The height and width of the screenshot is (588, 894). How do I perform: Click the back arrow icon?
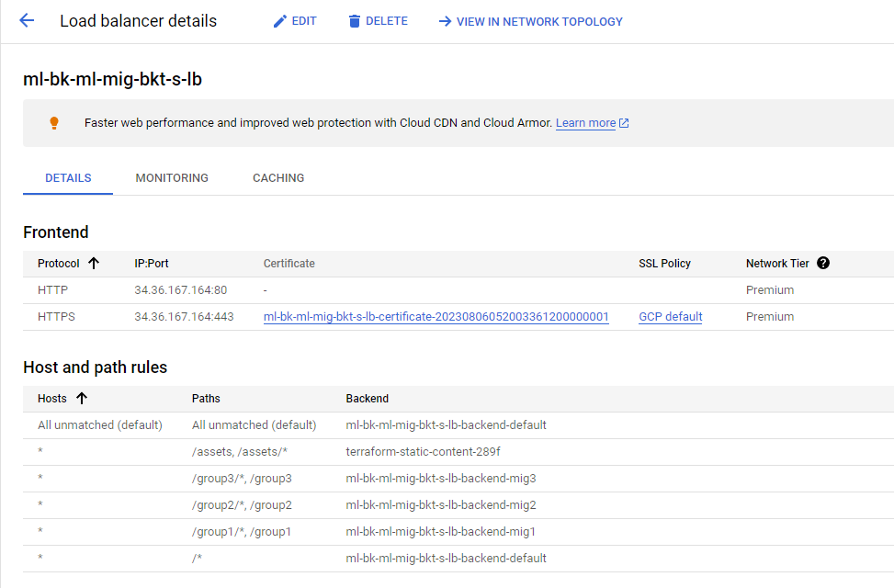tap(27, 21)
